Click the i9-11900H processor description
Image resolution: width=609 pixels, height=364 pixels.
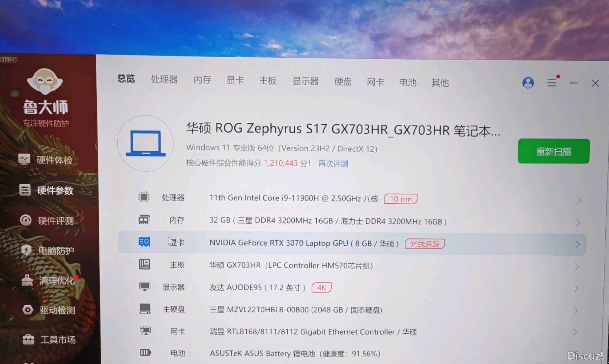294,198
